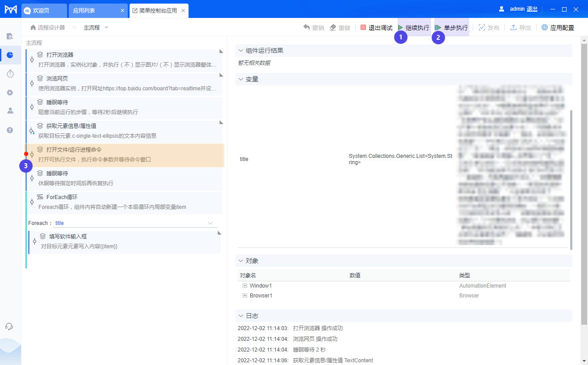Viewport: 588px width, 365px height.
Task: Click the 退出 logout link
Action: click(532, 9)
